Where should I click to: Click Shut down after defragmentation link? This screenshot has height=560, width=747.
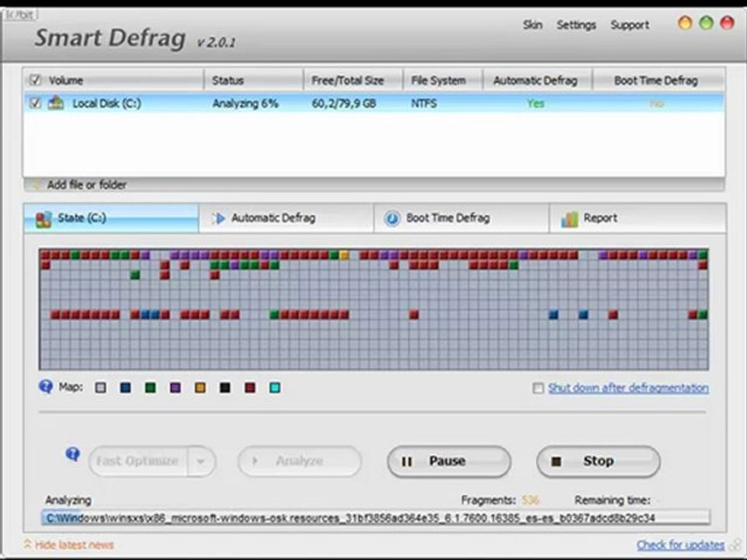[628, 388]
